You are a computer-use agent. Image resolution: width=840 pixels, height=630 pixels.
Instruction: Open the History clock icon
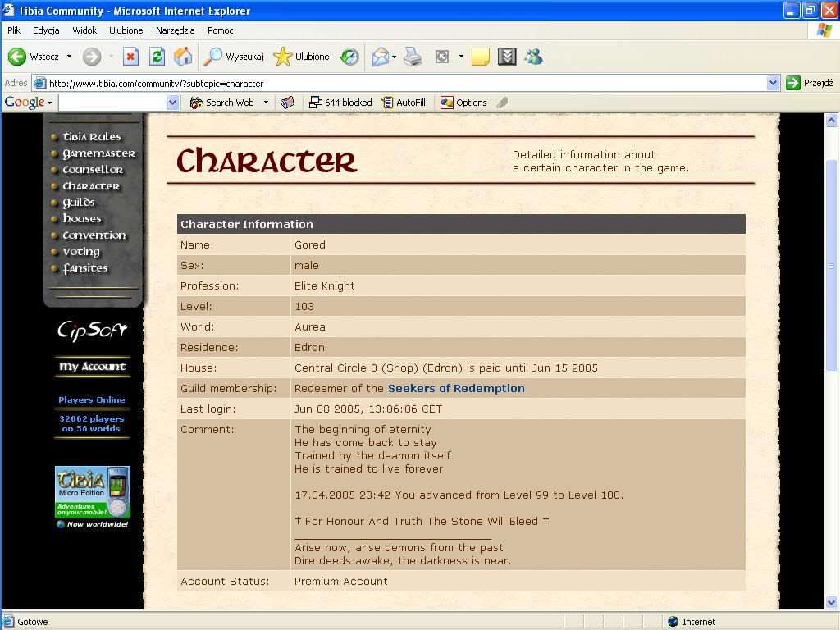(349, 57)
